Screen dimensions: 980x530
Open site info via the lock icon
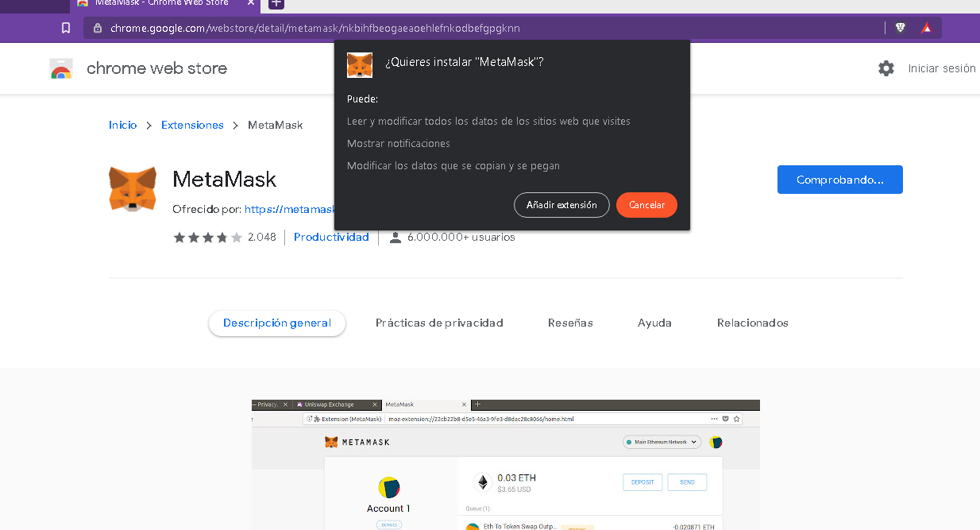[x=98, y=28]
